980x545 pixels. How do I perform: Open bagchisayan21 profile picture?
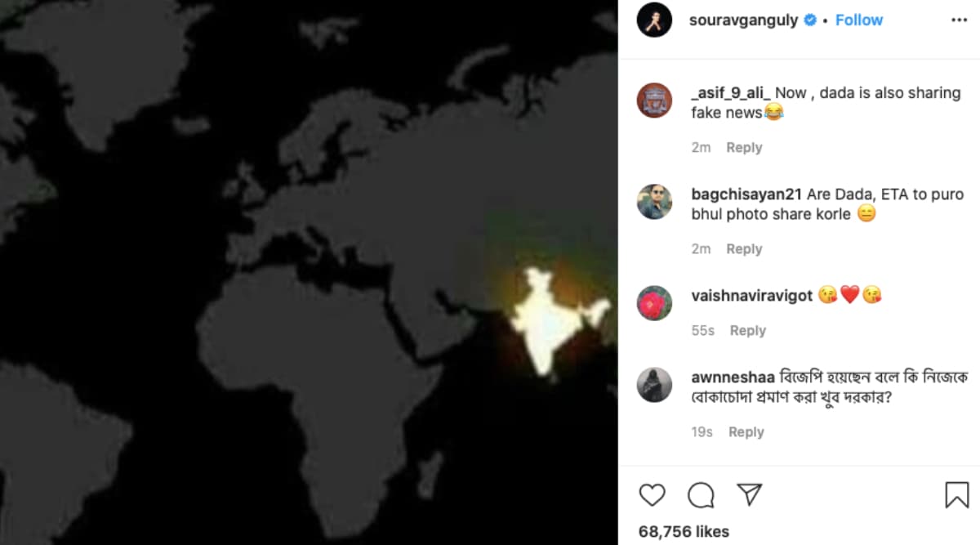click(654, 202)
